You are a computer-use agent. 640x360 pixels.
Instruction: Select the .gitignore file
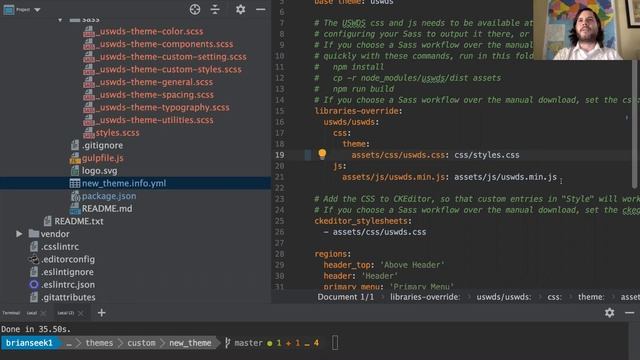tap(102, 145)
